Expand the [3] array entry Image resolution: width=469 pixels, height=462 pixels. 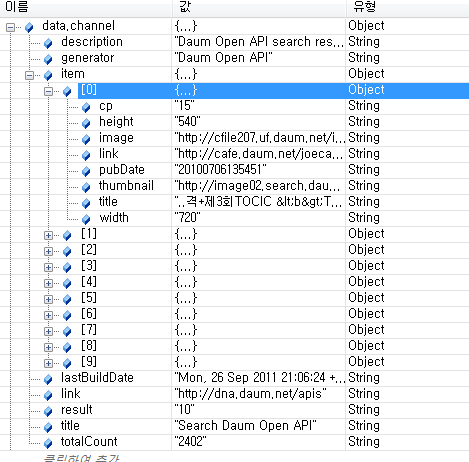click(49, 267)
